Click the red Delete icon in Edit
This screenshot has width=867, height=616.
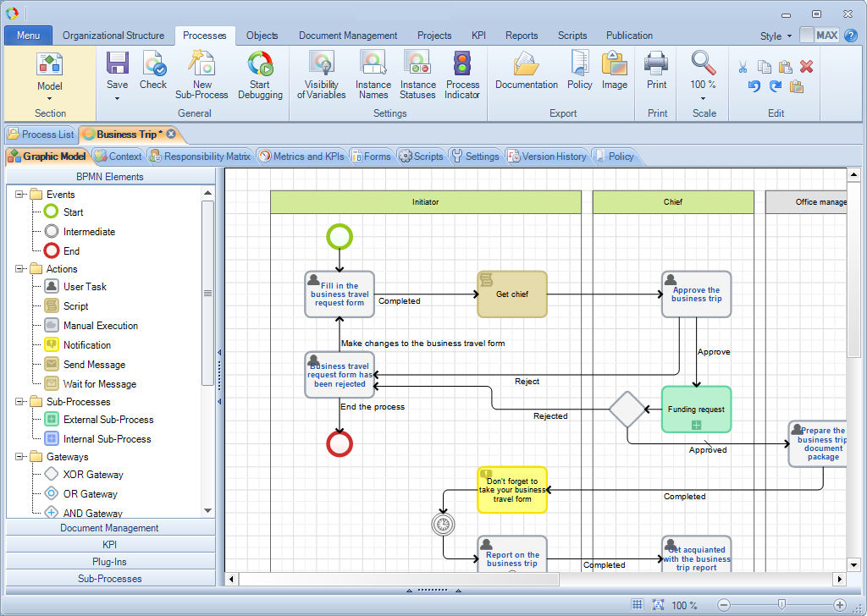(x=807, y=67)
